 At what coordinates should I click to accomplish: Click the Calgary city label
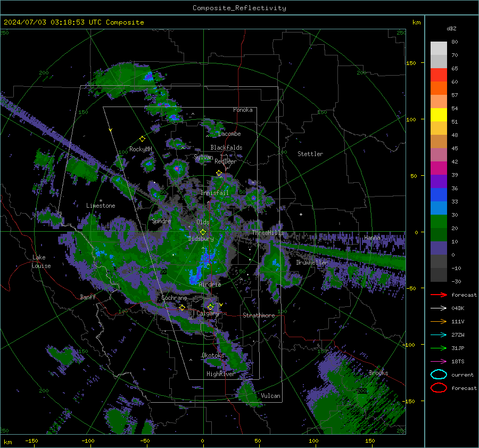coord(208,313)
